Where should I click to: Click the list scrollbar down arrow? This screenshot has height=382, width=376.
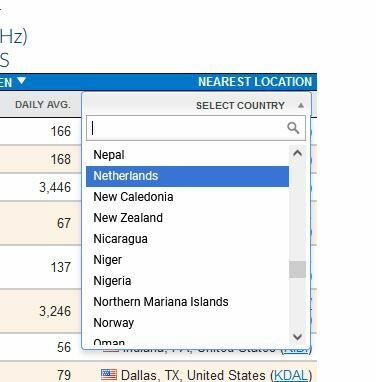[297, 337]
